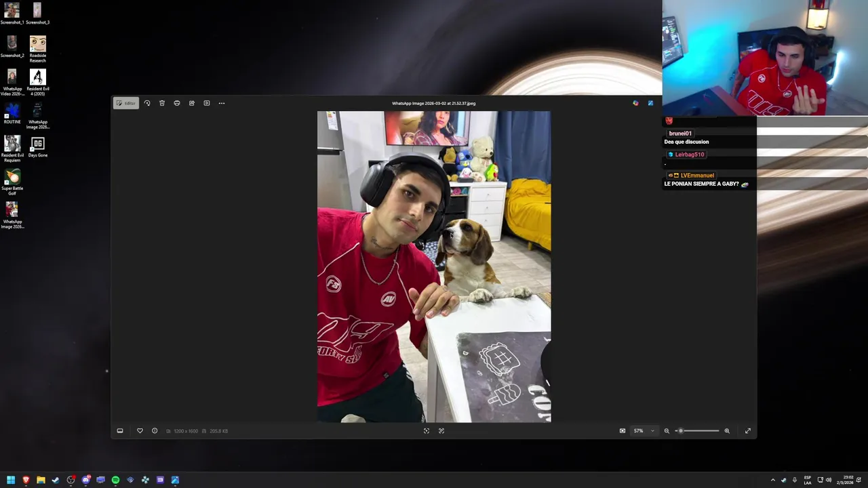Click the colorful Photos icon in title bar
Viewport: 868px width, 488px height.
pyautogui.click(x=635, y=103)
